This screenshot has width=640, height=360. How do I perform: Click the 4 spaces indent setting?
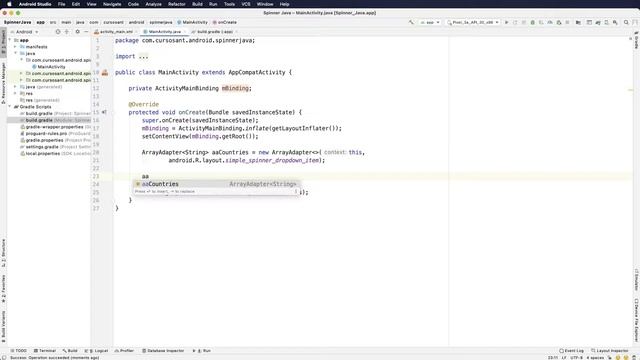click(x=595, y=358)
